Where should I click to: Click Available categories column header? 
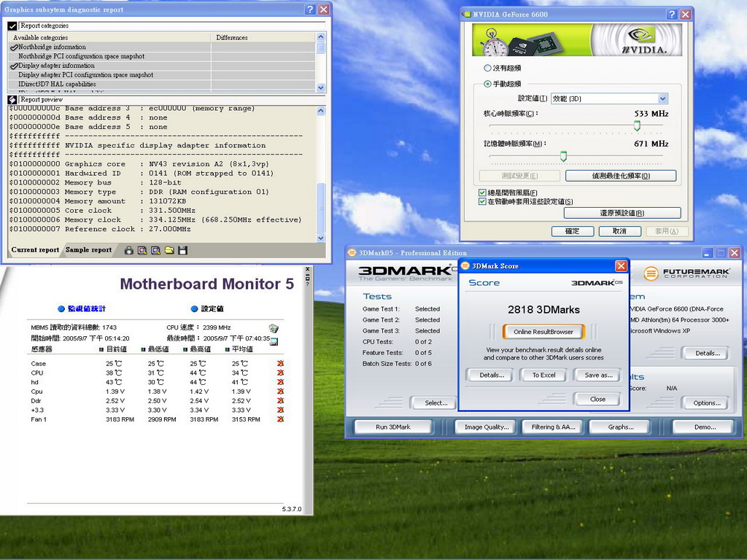(x=109, y=38)
